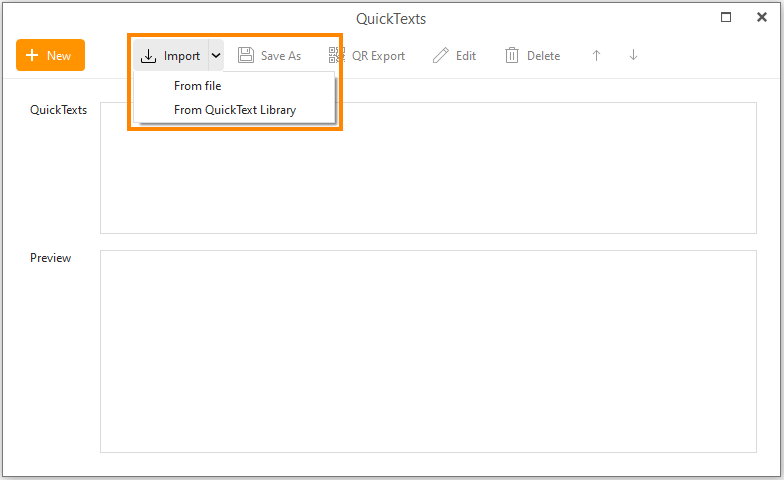Select 'From QuickText Library' menu entry
Screen dimensions: 784x480
pos(234,110)
